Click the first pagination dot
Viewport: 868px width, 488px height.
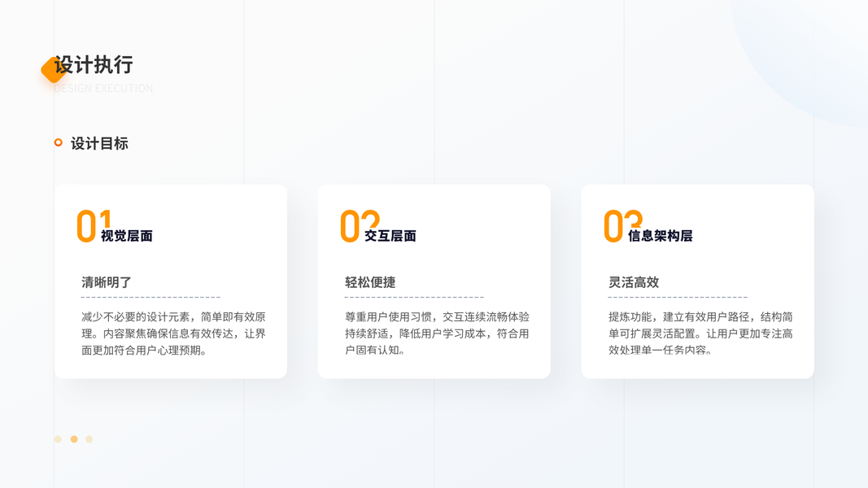point(58,439)
